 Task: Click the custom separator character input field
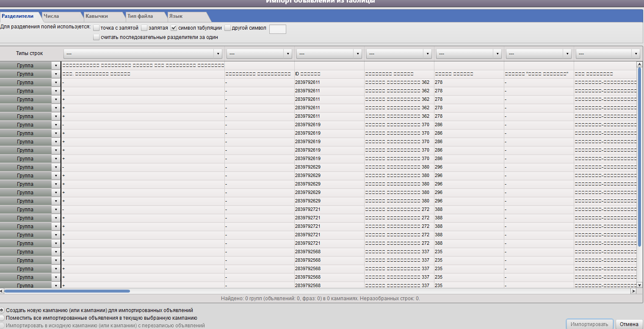point(277,29)
